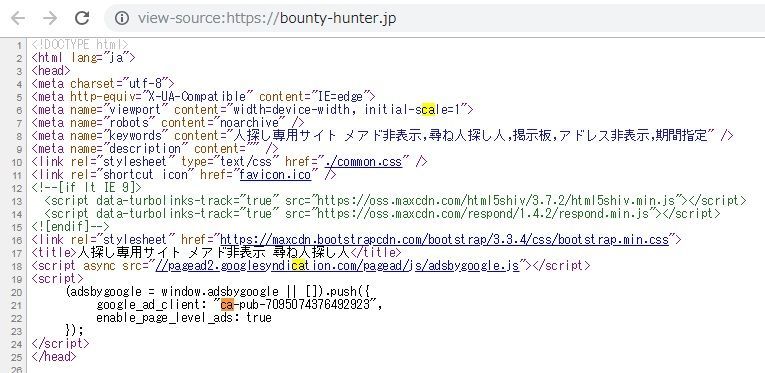The width and height of the screenshot is (765, 373).
Task: Click the html lang="ja" line
Action: pyautogui.click(x=83, y=58)
